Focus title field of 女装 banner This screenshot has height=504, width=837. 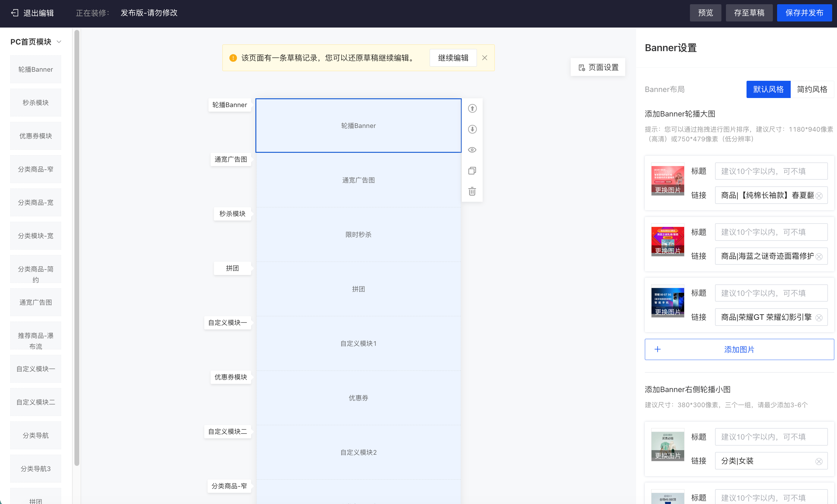pos(771,437)
